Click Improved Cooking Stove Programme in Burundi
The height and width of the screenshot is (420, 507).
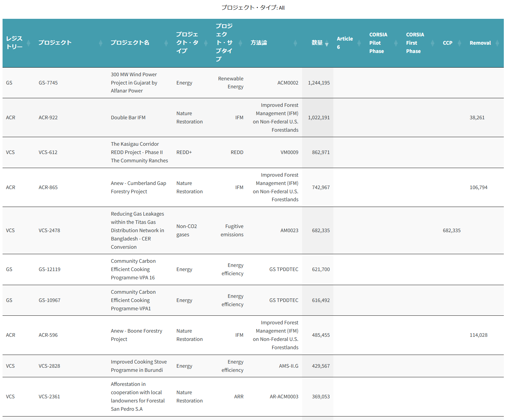tap(139, 366)
